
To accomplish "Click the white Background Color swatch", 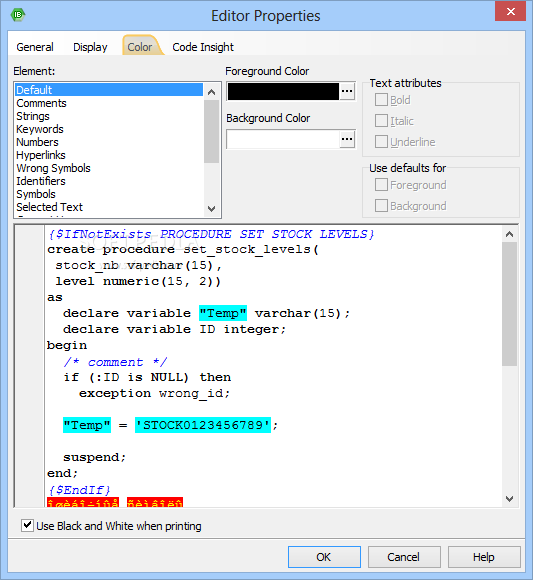I will point(283,139).
